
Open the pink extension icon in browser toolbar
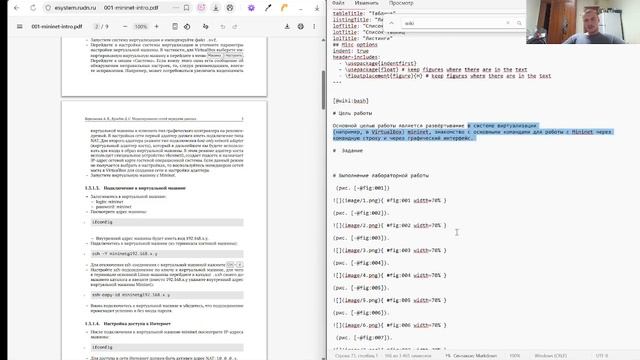coord(201,8)
